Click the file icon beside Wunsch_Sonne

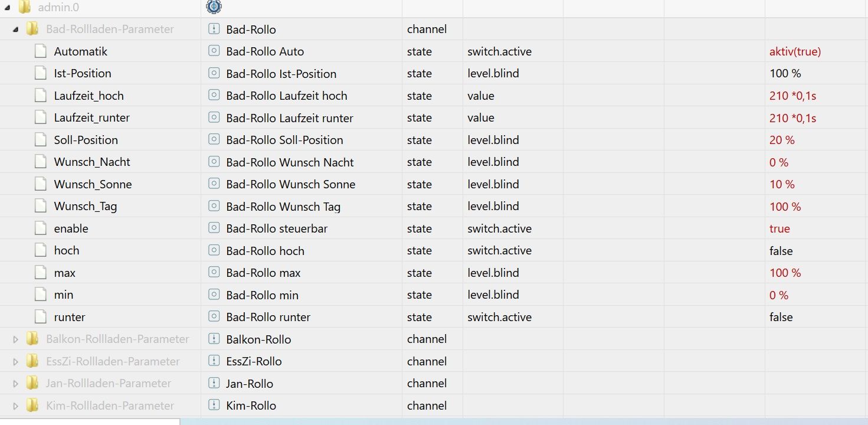pyautogui.click(x=40, y=184)
